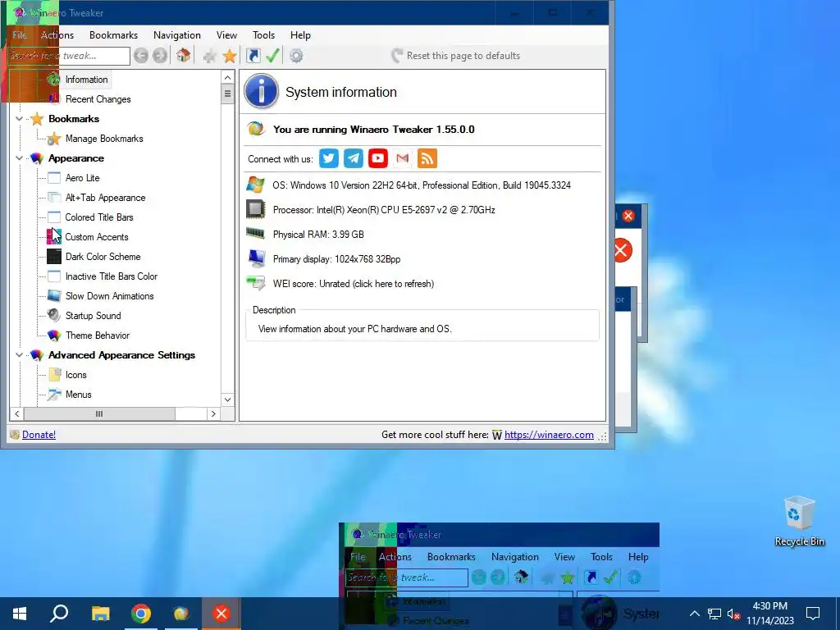Open the View menu
The width and height of the screenshot is (840, 630).
[x=226, y=35]
